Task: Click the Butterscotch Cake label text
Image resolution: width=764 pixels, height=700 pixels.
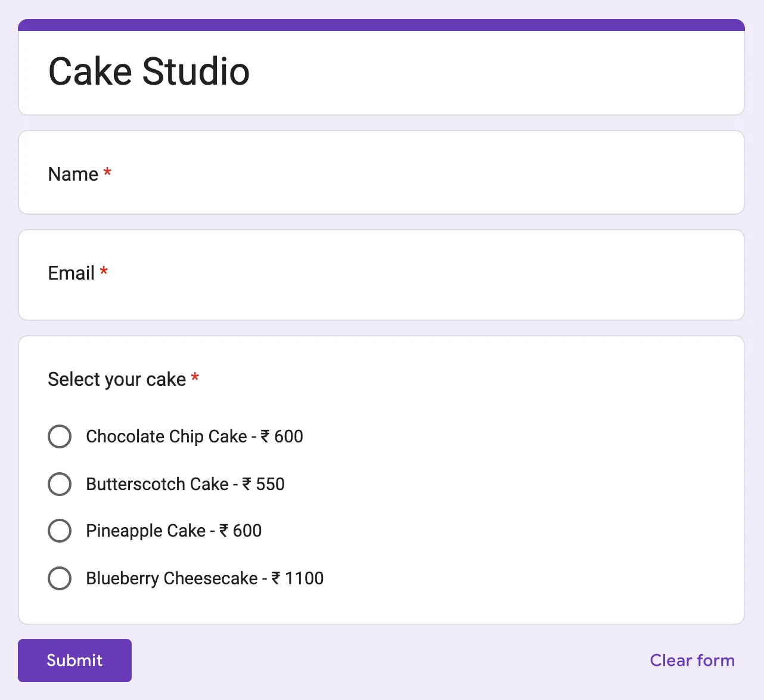Action: pyautogui.click(x=185, y=484)
